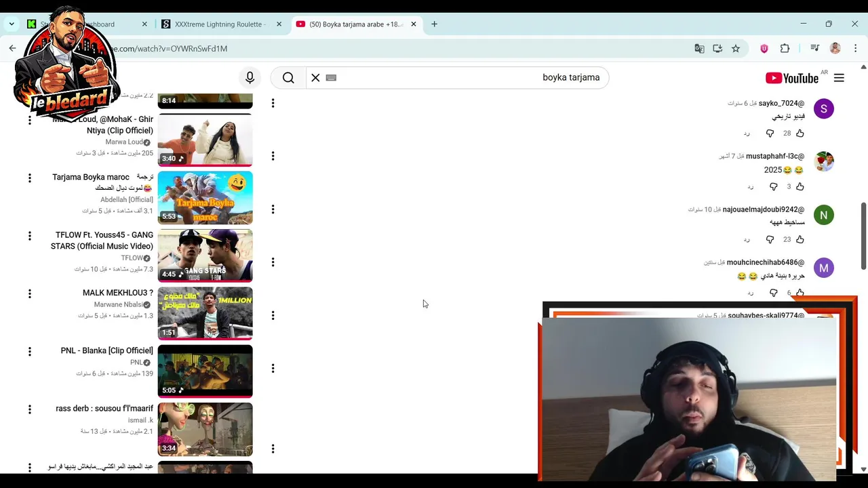Open the on-screen keyboard icon in search

tap(331, 78)
